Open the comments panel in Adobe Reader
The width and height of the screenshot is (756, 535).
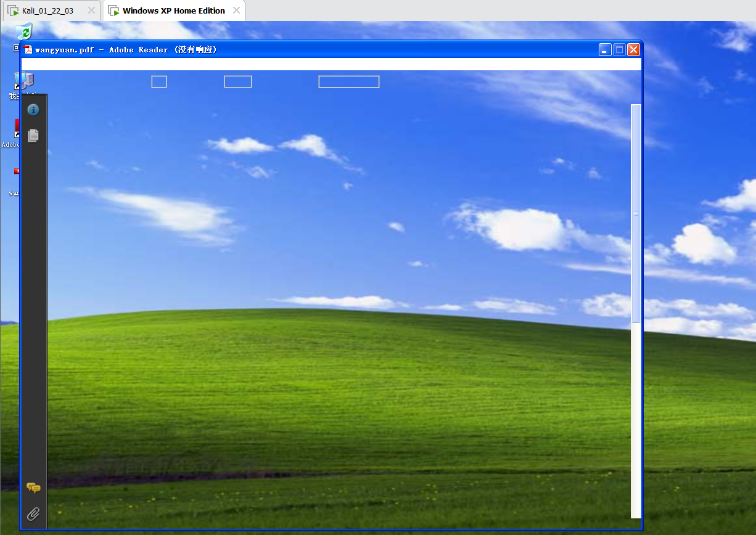33,488
